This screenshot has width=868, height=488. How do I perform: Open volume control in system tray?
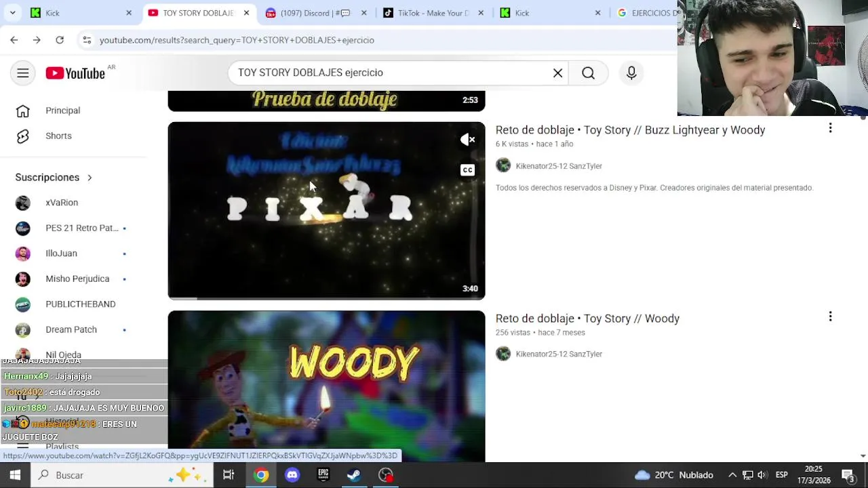coord(762,475)
